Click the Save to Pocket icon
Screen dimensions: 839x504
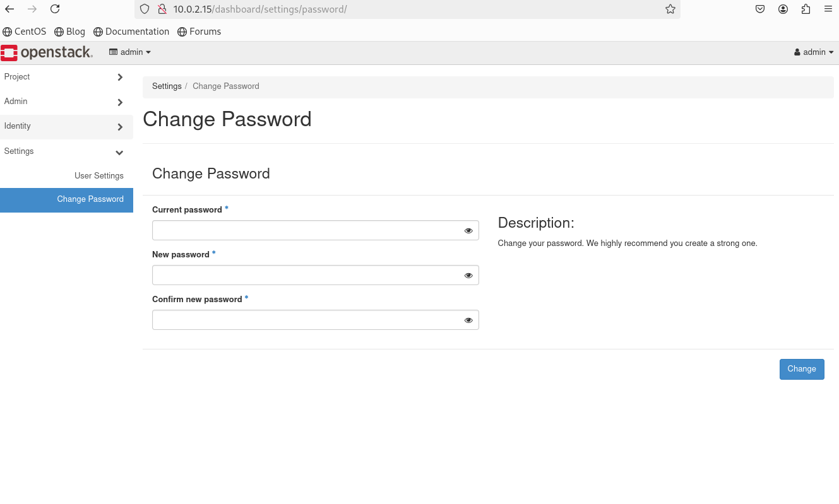coord(760,9)
